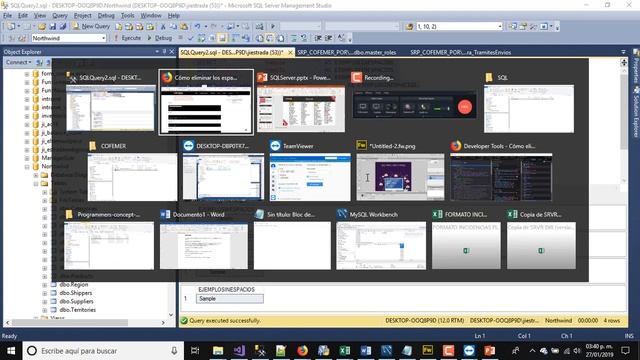Viewport: 640px width, 360px height.
Task: Click the Open File folder icon in the toolbar
Action: (x=42, y=26)
